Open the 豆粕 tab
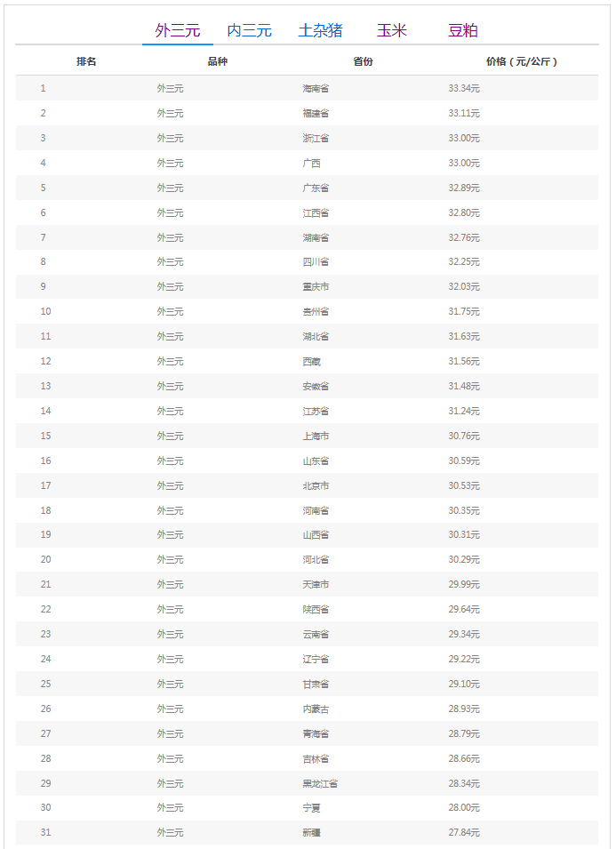 click(463, 30)
